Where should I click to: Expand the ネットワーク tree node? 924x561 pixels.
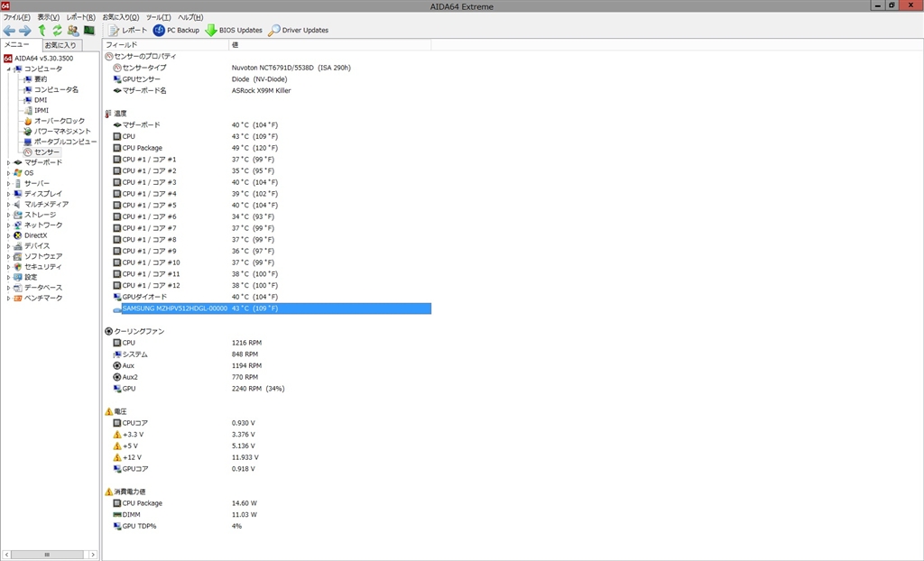click(x=8, y=225)
